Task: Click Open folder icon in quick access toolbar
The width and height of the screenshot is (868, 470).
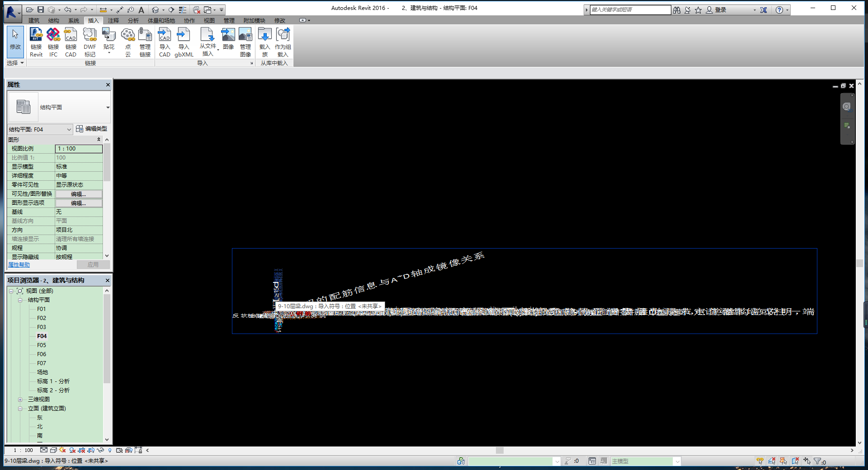Action: (x=30, y=9)
